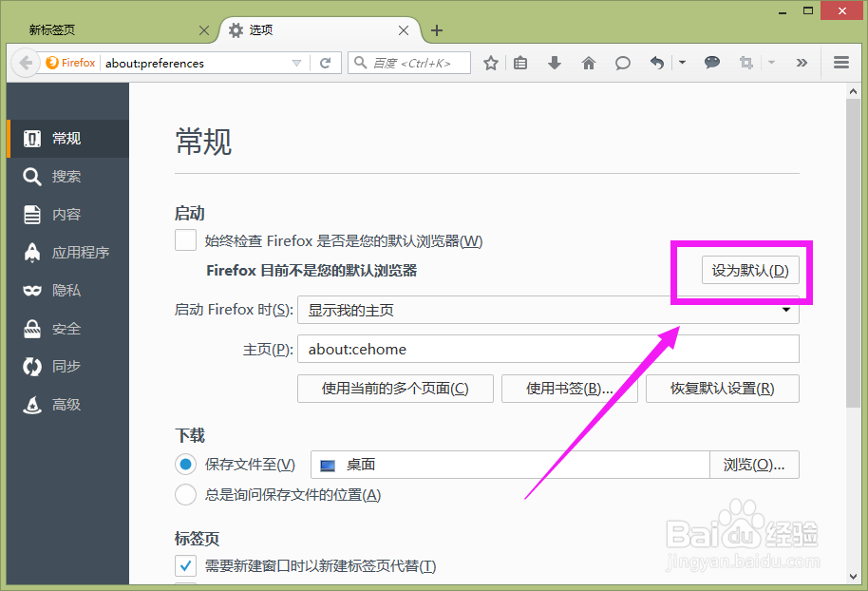Close the 选项 tab
The height and width of the screenshot is (591, 868).
[x=404, y=30]
